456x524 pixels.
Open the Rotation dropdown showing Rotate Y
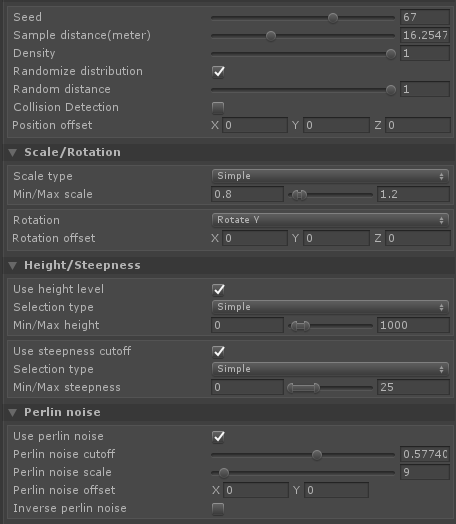click(x=330, y=220)
